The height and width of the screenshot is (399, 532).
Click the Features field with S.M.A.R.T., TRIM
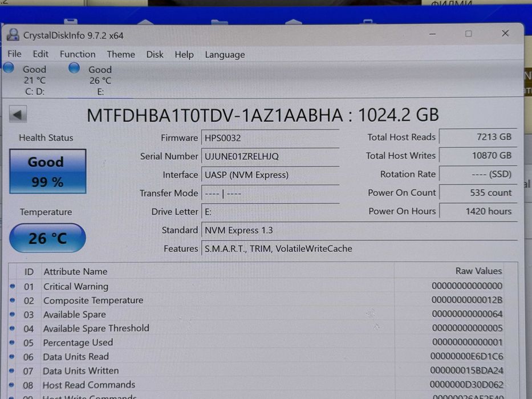click(x=359, y=249)
